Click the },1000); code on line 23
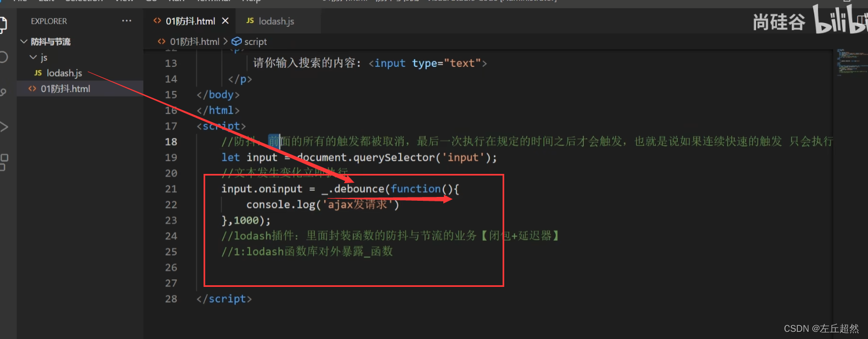This screenshot has width=868, height=339. [246, 220]
